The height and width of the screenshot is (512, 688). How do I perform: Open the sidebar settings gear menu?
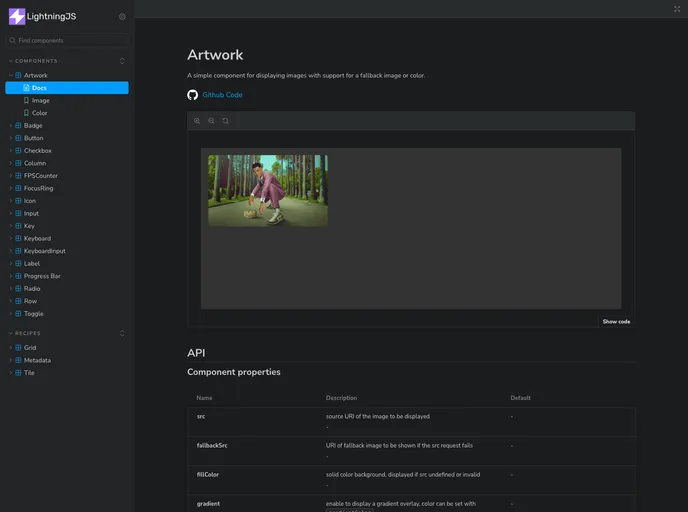(122, 17)
